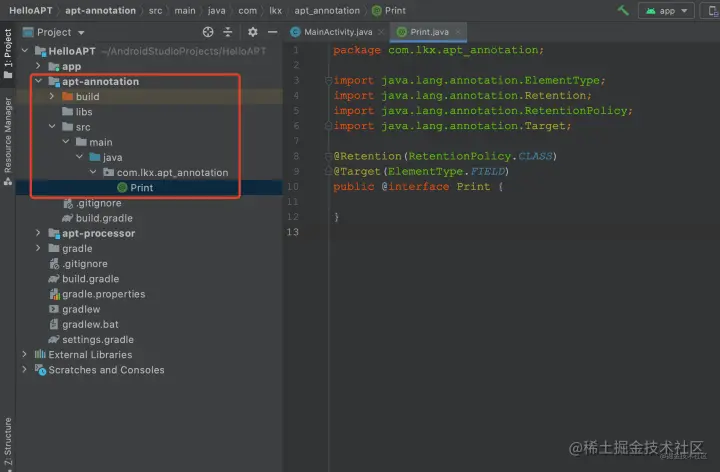Fold the import block at line 3
The width and height of the screenshot is (720, 472).
point(328,80)
